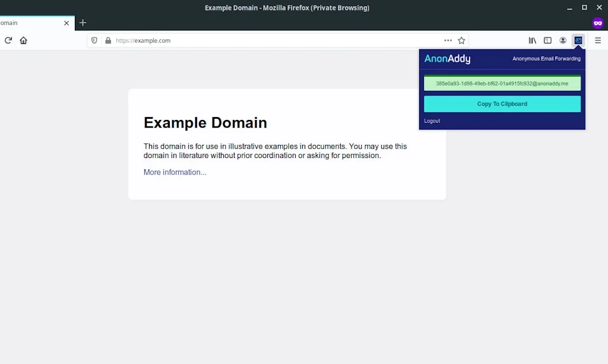Open the Firefox account icon
Screen dimensions: 608x364
563,40
